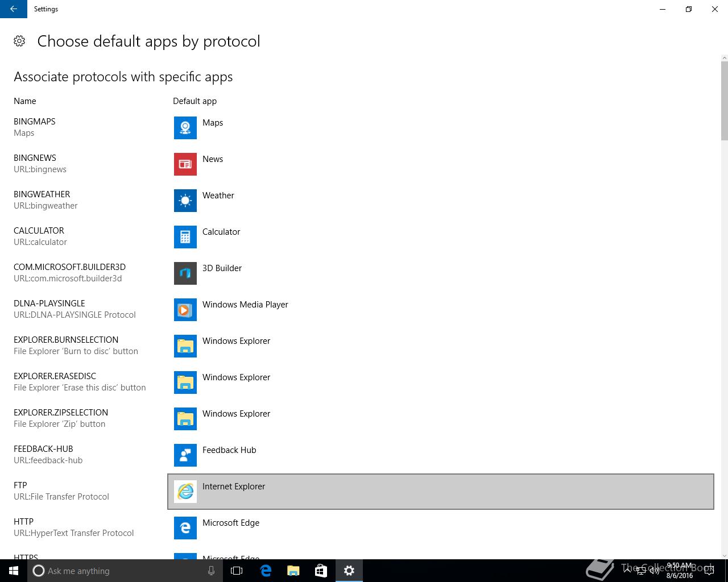The height and width of the screenshot is (582, 728).
Task: Click the taskbar clock showing 8/6/2016
Action: 680,571
